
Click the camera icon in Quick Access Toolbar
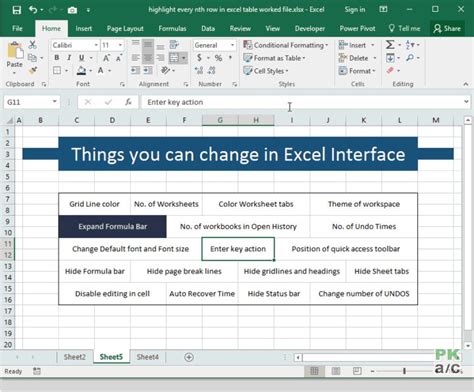(72, 10)
